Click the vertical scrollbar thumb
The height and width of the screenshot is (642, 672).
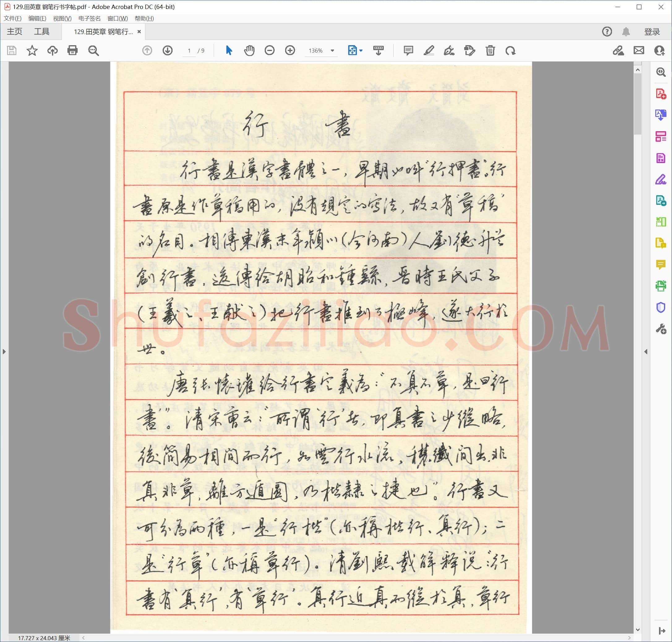pos(637,104)
